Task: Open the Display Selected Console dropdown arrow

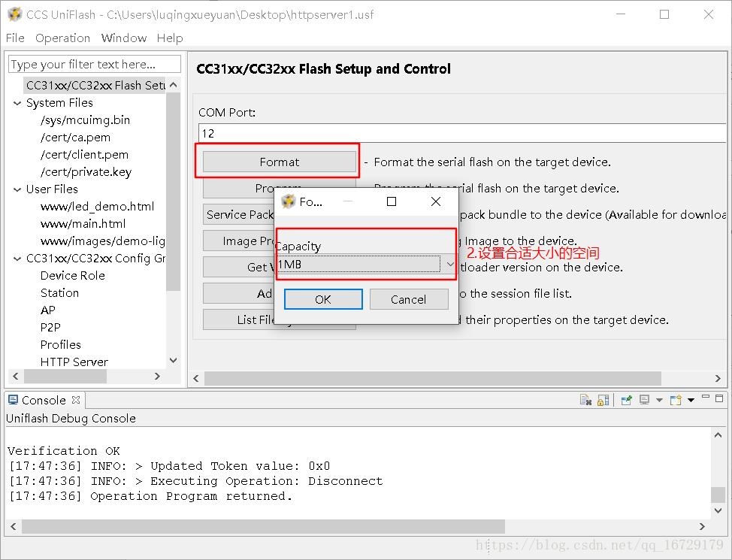Action: pyautogui.click(x=659, y=400)
